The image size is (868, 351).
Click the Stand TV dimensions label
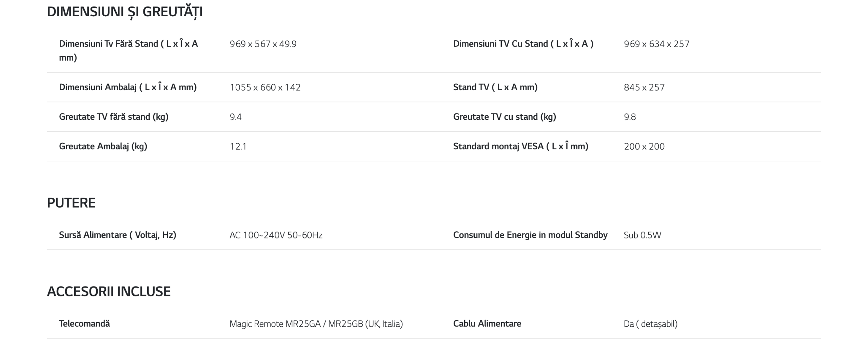(495, 87)
